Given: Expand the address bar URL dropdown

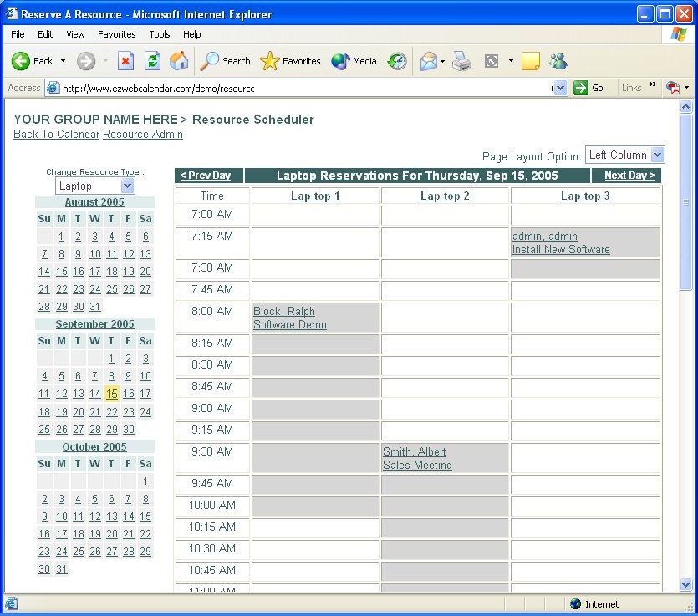Looking at the screenshot, I should [560, 88].
